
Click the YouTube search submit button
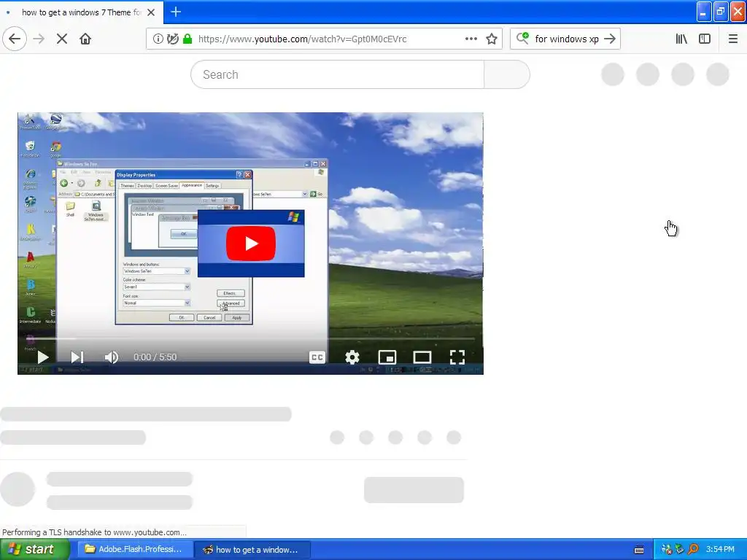[x=506, y=75]
